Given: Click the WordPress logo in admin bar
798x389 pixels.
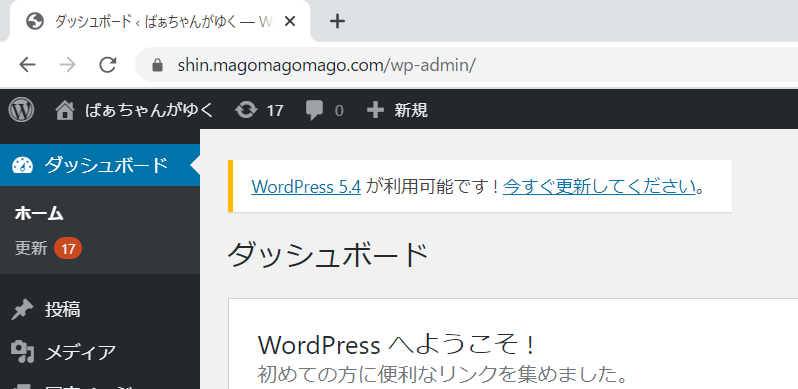Looking at the screenshot, I should [x=21, y=109].
